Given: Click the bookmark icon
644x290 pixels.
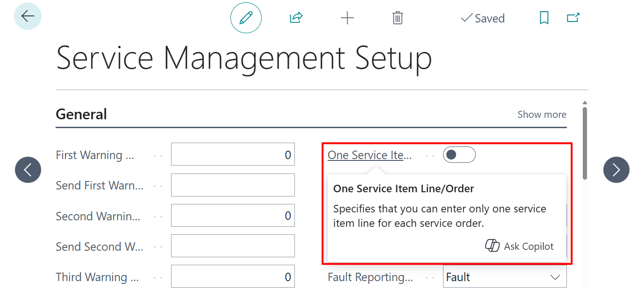Looking at the screenshot, I should tap(544, 18).
